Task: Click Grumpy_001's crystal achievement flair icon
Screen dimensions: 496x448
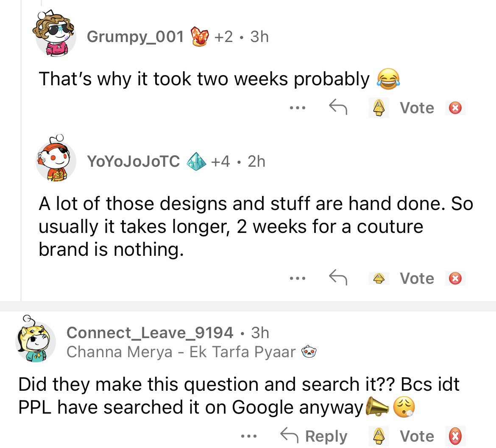Action: (x=200, y=37)
